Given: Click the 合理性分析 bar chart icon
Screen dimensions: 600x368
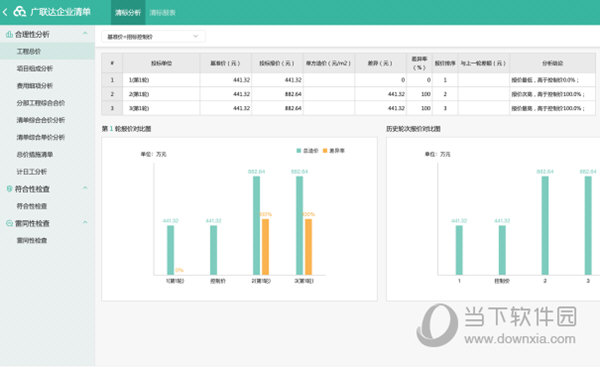Looking at the screenshot, I should pos(9,34).
